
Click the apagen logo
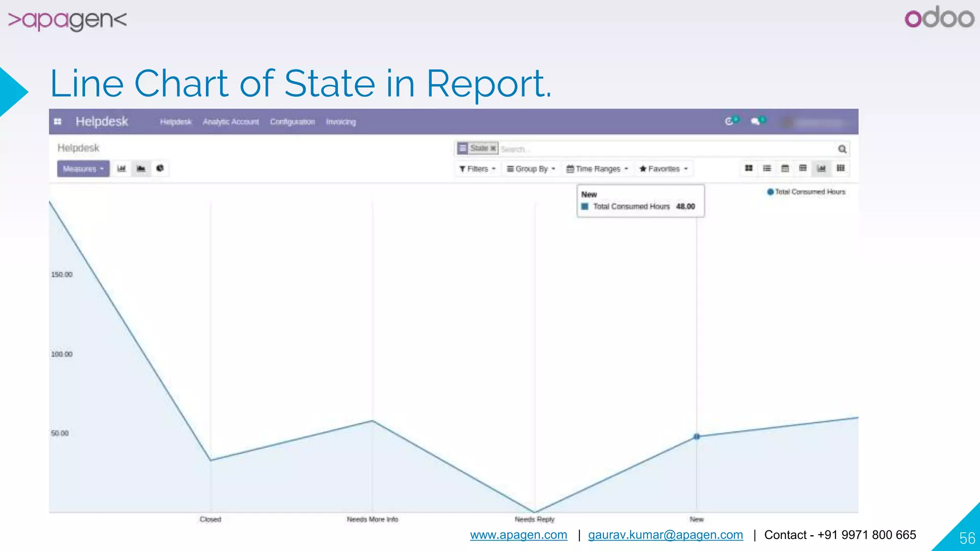click(x=67, y=20)
